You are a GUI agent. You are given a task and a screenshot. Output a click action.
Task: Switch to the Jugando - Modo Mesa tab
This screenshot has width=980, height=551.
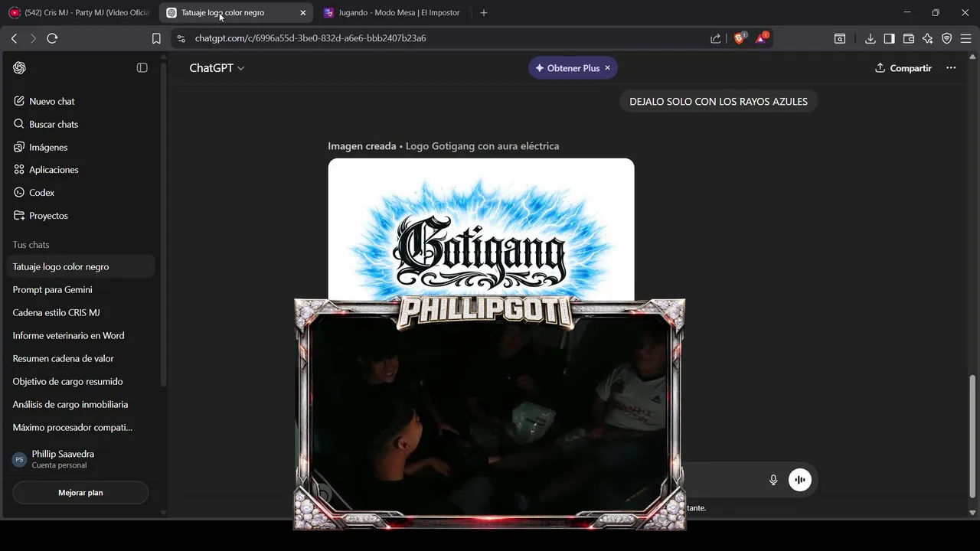point(394,13)
